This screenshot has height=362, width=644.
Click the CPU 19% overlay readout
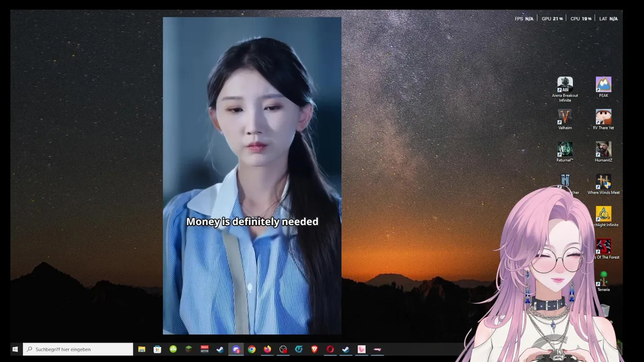coord(581,19)
